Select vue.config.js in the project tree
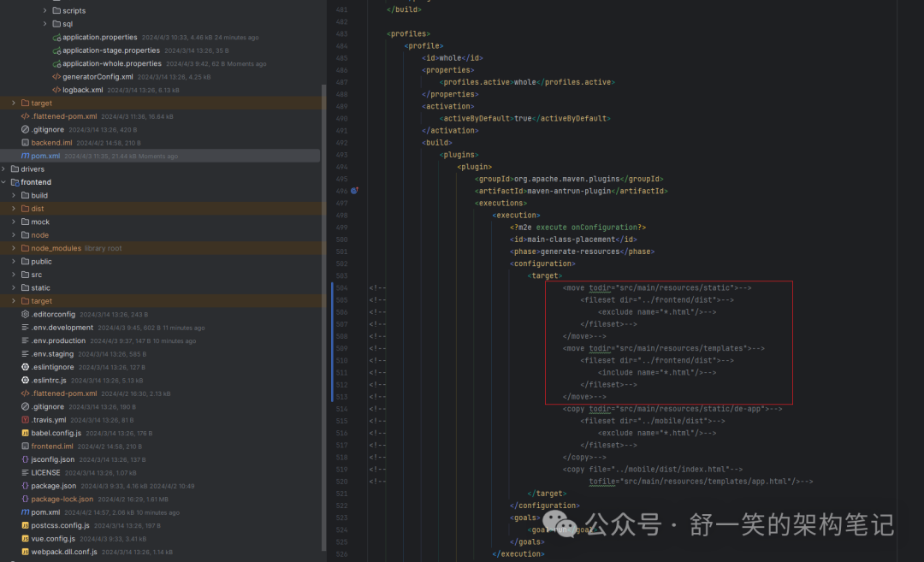This screenshot has height=562, width=924. [x=54, y=539]
